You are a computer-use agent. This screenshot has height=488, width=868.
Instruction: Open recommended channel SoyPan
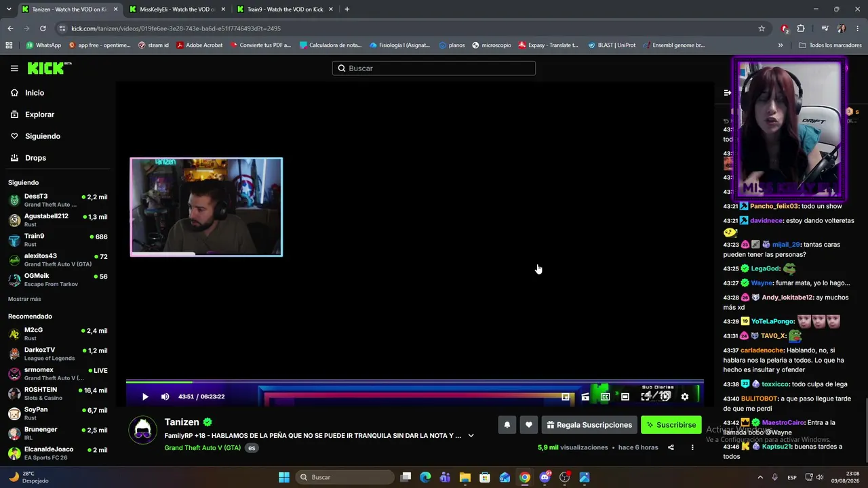pyautogui.click(x=57, y=413)
